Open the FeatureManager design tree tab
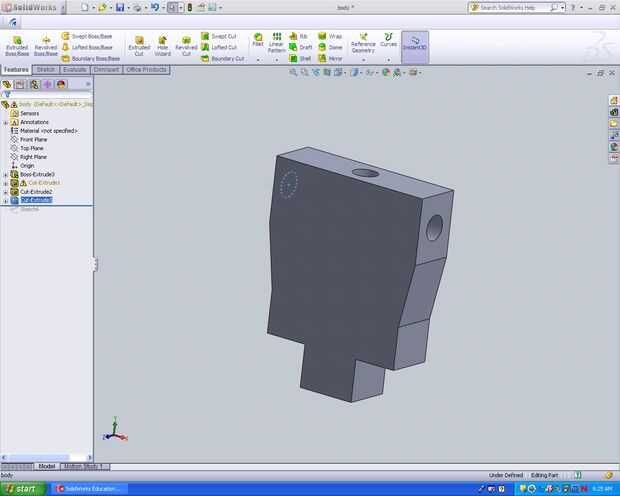 7,84
